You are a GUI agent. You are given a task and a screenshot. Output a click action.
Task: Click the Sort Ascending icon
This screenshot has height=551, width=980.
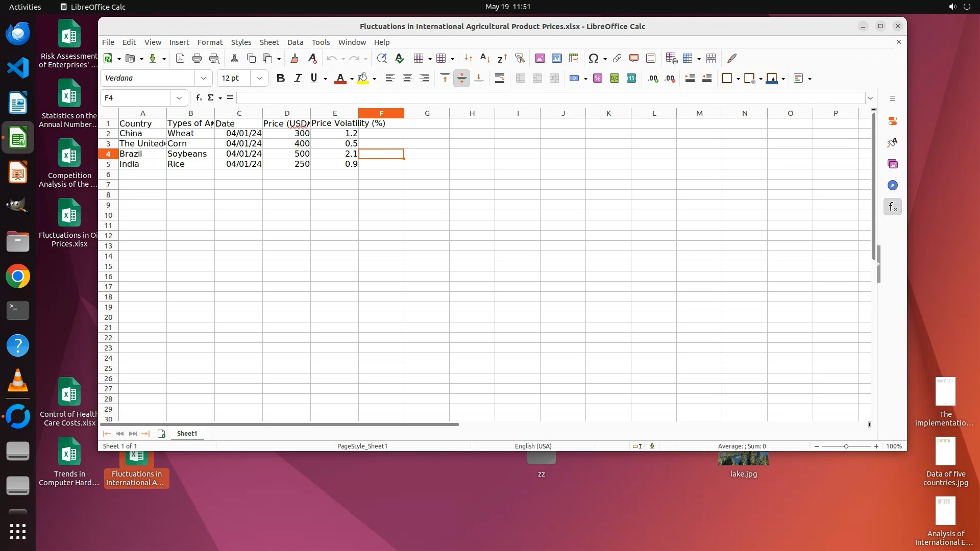(x=485, y=58)
